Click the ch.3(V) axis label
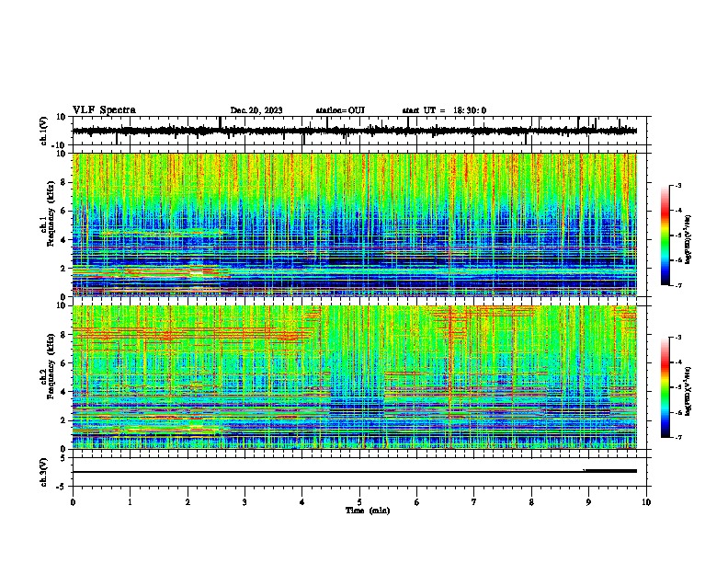 [44, 472]
